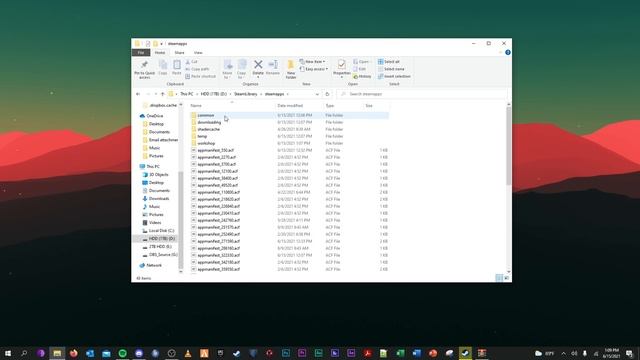This screenshot has height=360, width=640.
Task: Open the Windows Start button
Action: pos(8,353)
